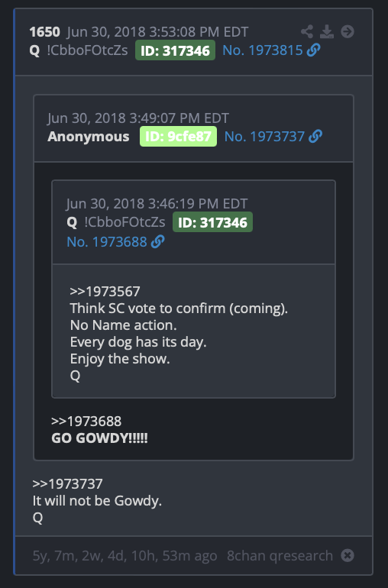
Task: Click the right arrow circle icon
Action: click(348, 31)
